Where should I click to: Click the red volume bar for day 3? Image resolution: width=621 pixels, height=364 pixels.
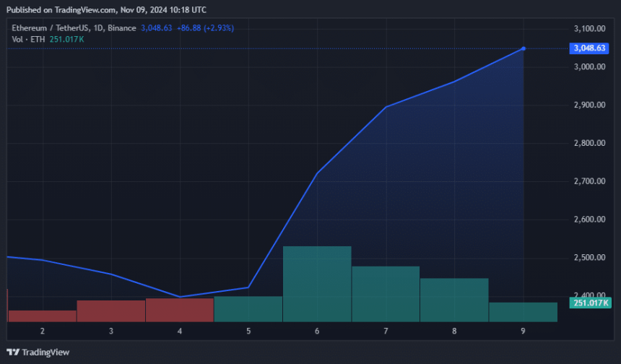point(110,311)
